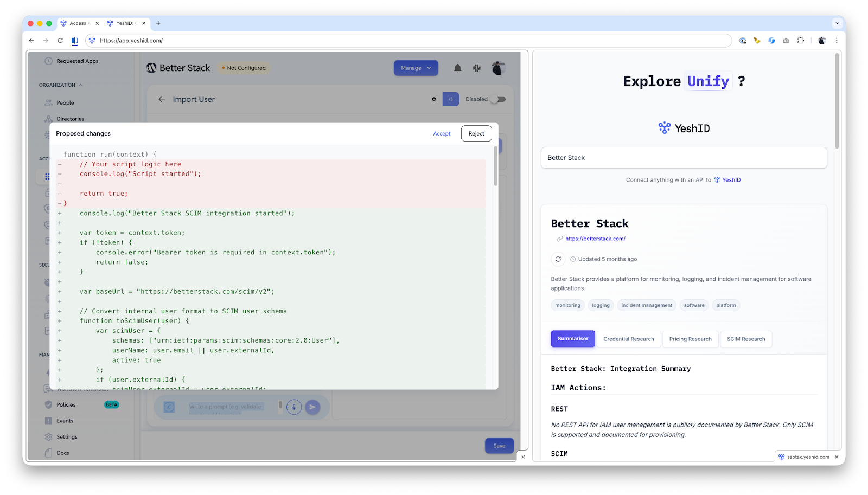Viewport: 868px width, 495px height.
Task: Click the Save button
Action: pos(499,446)
